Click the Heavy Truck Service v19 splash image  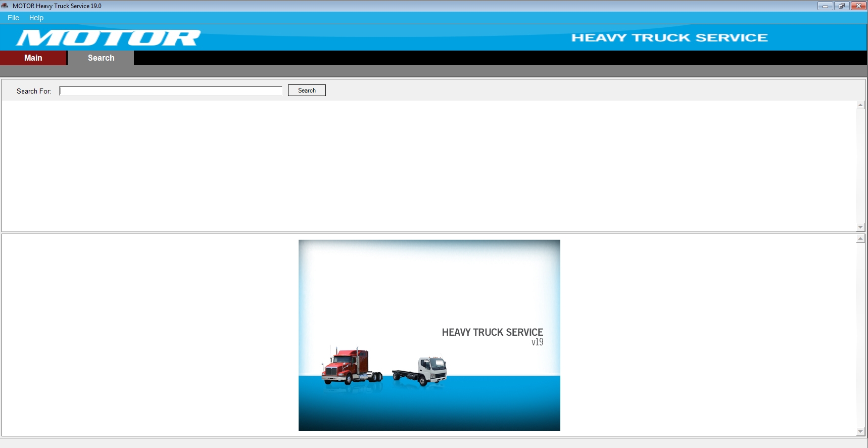pos(429,335)
